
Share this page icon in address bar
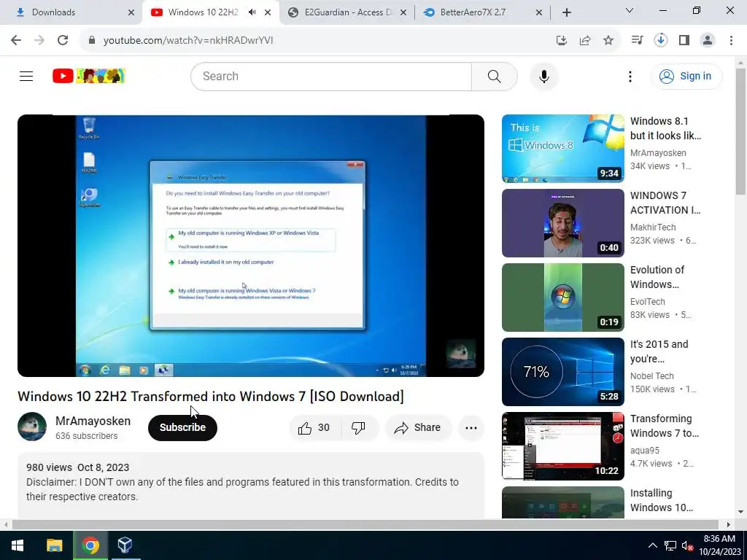tap(585, 41)
